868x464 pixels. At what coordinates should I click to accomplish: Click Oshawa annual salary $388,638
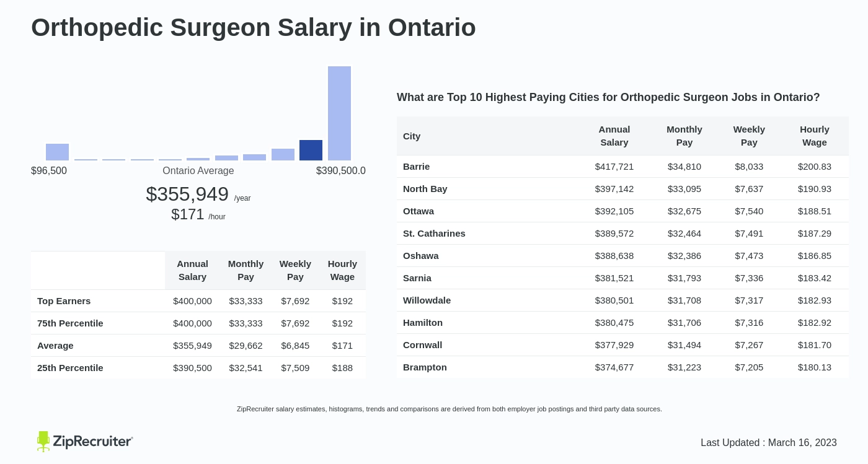pos(614,255)
